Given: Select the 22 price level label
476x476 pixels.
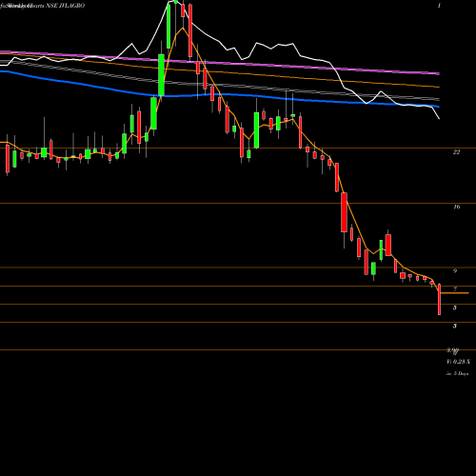Looking at the screenshot, I should (456, 152).
